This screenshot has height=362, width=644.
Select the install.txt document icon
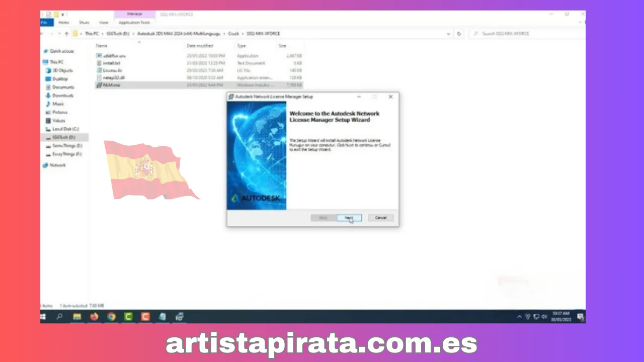(x=99, y=63)
